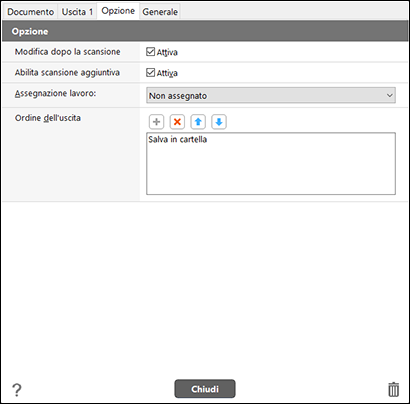The width and height of the screenshot is (410, 404).
Task: Click the Ordine dell'uscita label
Action: pyautogui.click(x=48, y=118)
